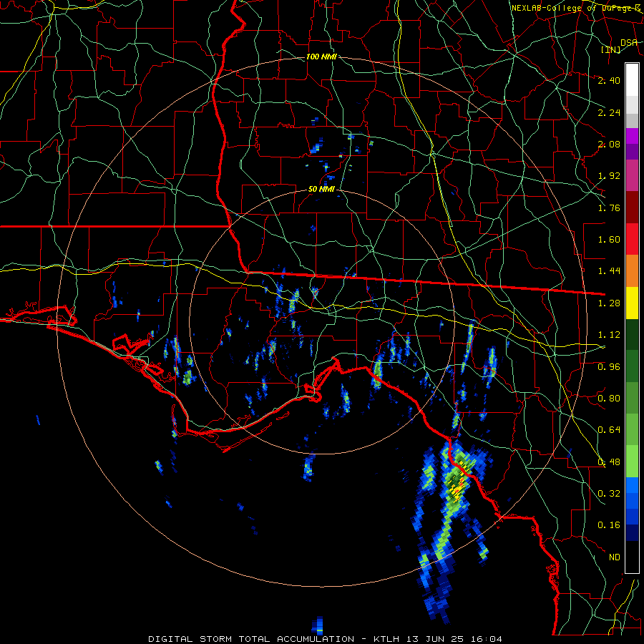This screenshot has height=644, width=644.
Task: Click the 1.28 scale label
Action: point(609,303)
